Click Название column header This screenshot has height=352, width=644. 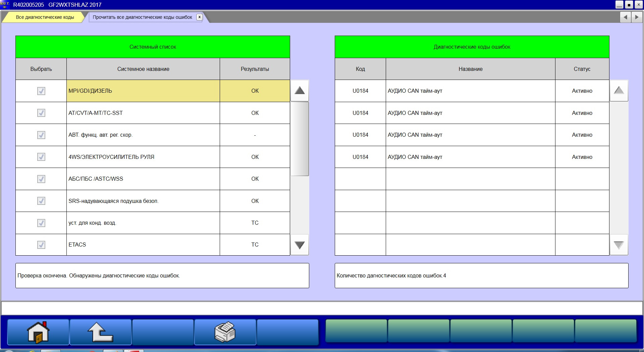point(471,69)
